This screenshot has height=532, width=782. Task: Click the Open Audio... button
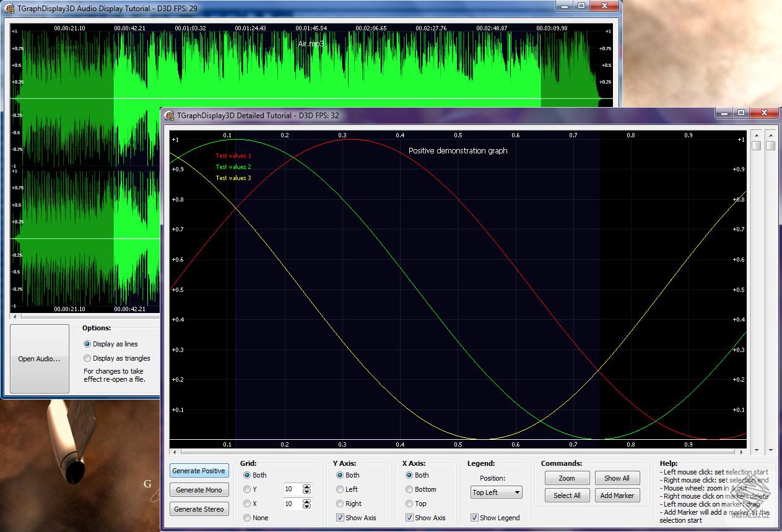tap(40, 359)
